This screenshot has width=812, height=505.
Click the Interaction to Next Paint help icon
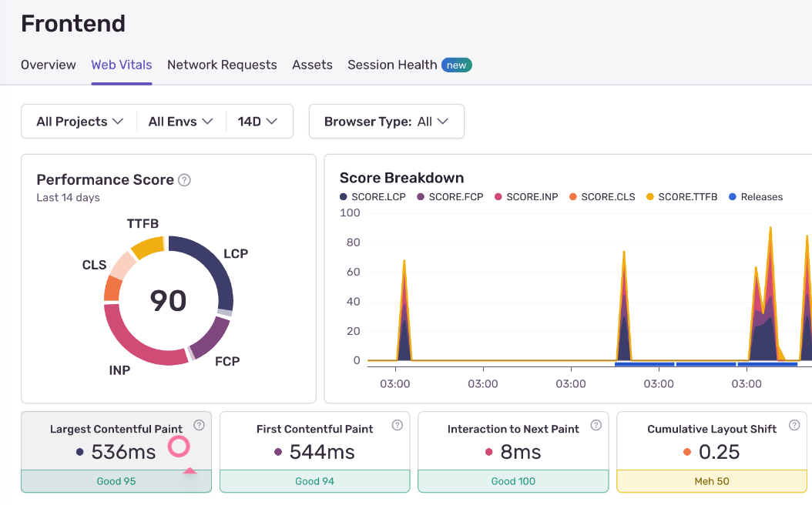pyautogui.click(x=596, y=424)
